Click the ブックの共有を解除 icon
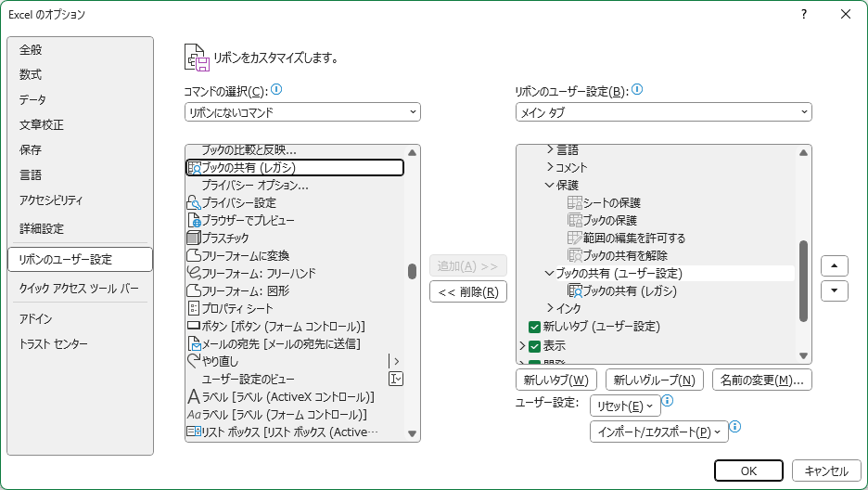This screenshot has height=490, width=868. [x=574, y=255]
